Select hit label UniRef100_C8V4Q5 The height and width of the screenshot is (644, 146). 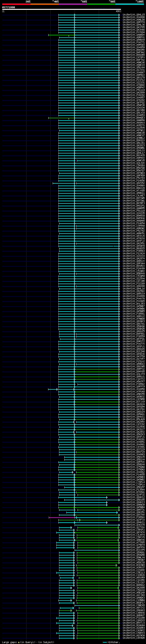134,638
